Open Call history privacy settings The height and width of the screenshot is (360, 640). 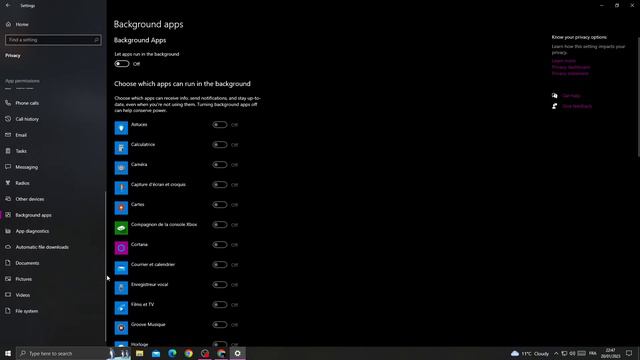coord(27,119)
